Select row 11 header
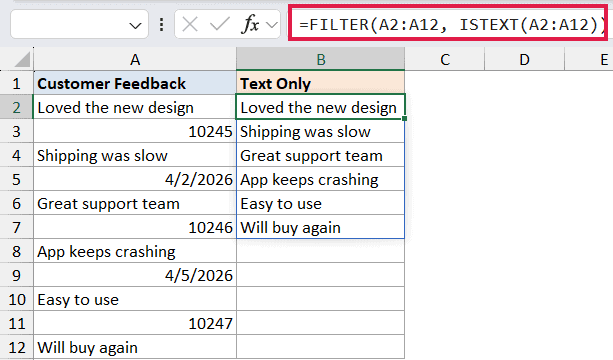 tap(16, 323)
